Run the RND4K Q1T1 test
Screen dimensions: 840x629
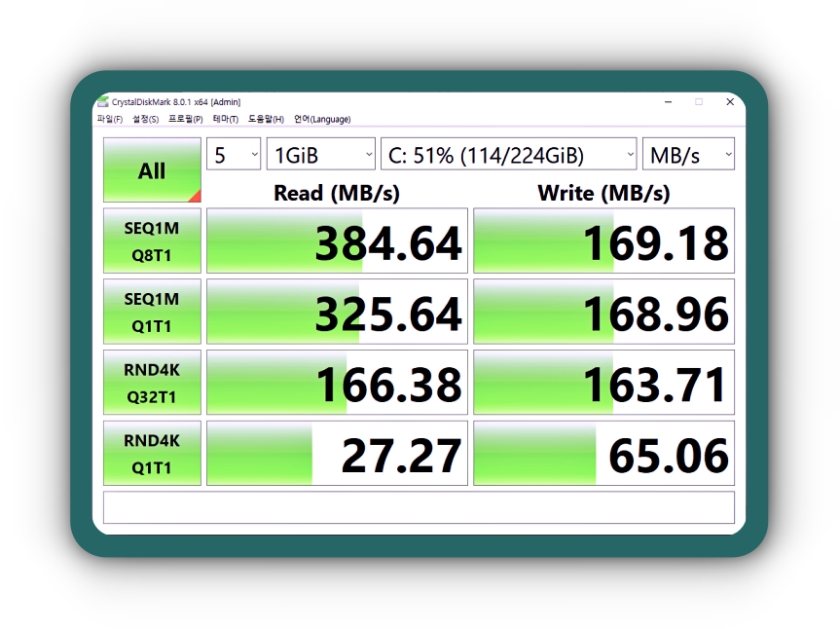pyautogui.click(x=152, y=454)
